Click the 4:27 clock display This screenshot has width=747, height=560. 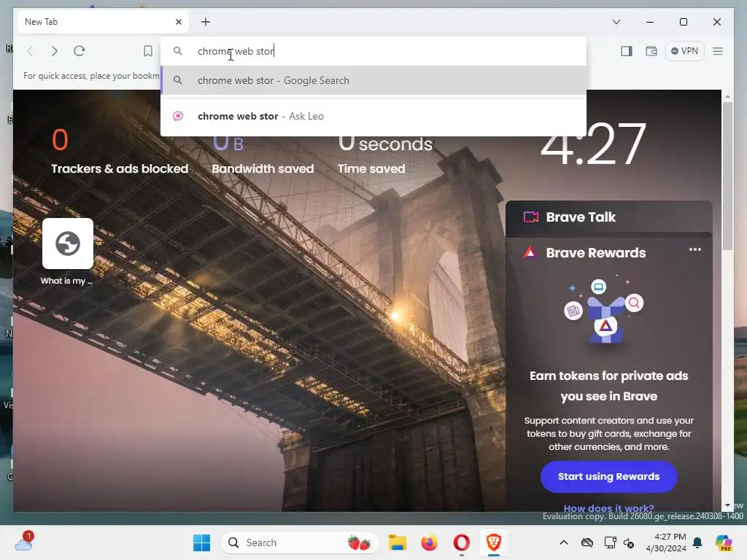[x=593, y=146]
